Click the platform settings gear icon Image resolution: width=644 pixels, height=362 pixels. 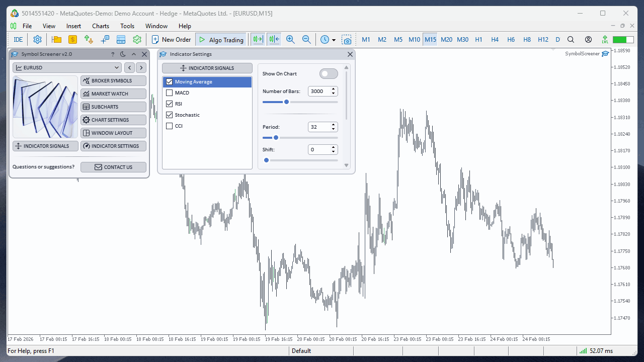click(37, 39)
